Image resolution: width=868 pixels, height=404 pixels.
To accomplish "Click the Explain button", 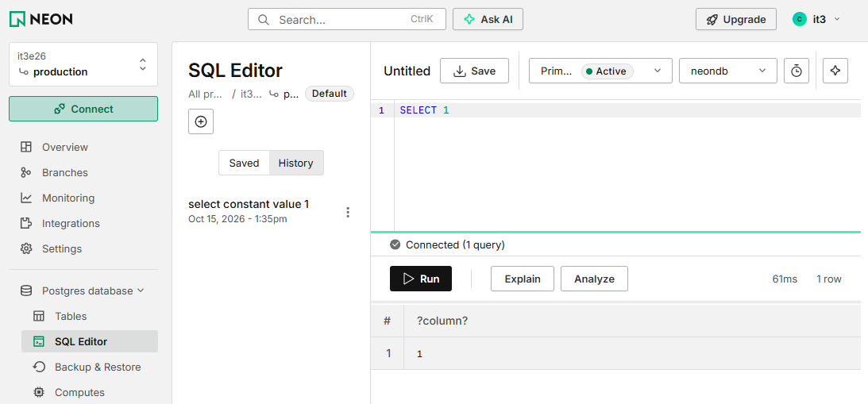I will 522,279.
